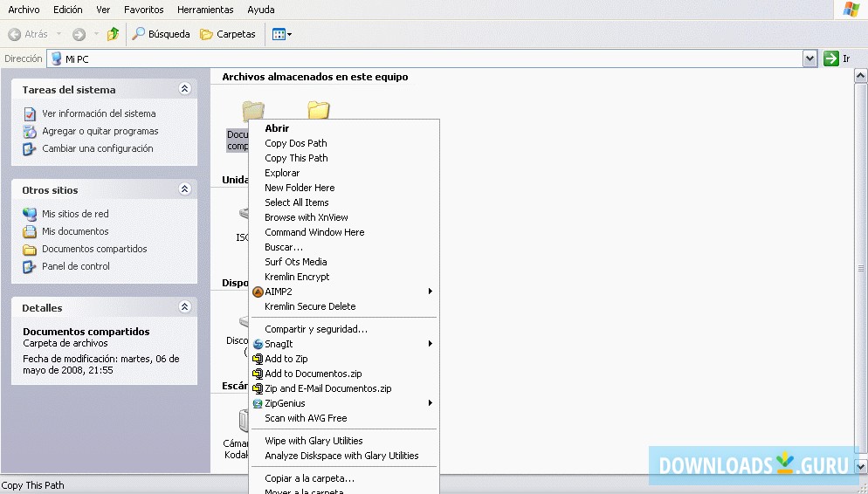This screenshot has width=868, height=494.
Task: Click the Add to Documentos.zip icon
Action: (x=258, y=374)
